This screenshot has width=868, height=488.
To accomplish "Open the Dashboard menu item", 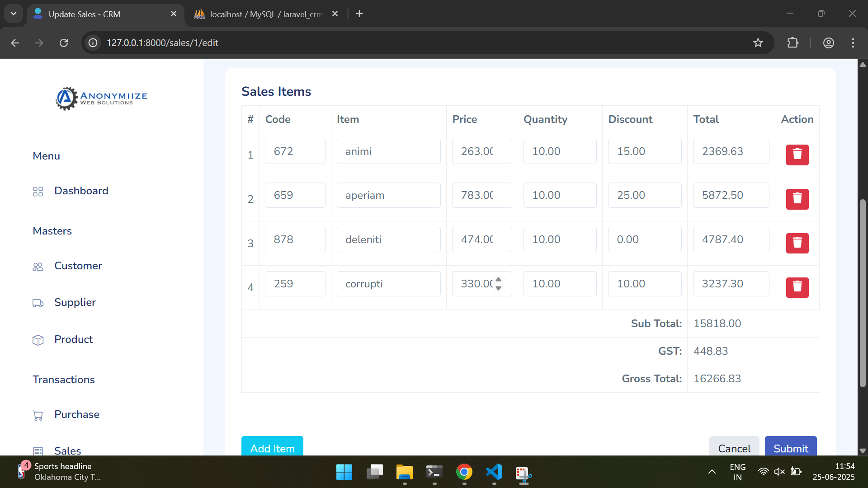I will [x=81, y=191].
